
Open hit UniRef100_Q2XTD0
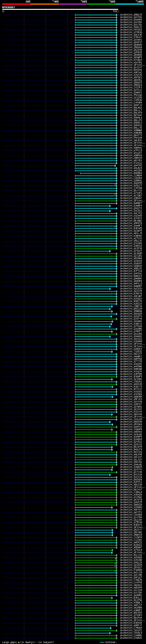pos(131,17)
